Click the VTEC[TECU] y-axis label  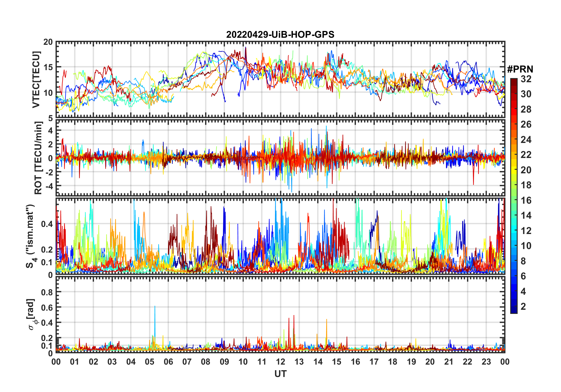36,80
